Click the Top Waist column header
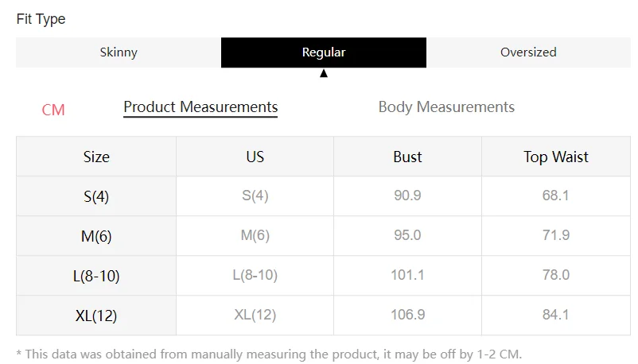Screen dimensions: 638x364 [x=555, y=157]
